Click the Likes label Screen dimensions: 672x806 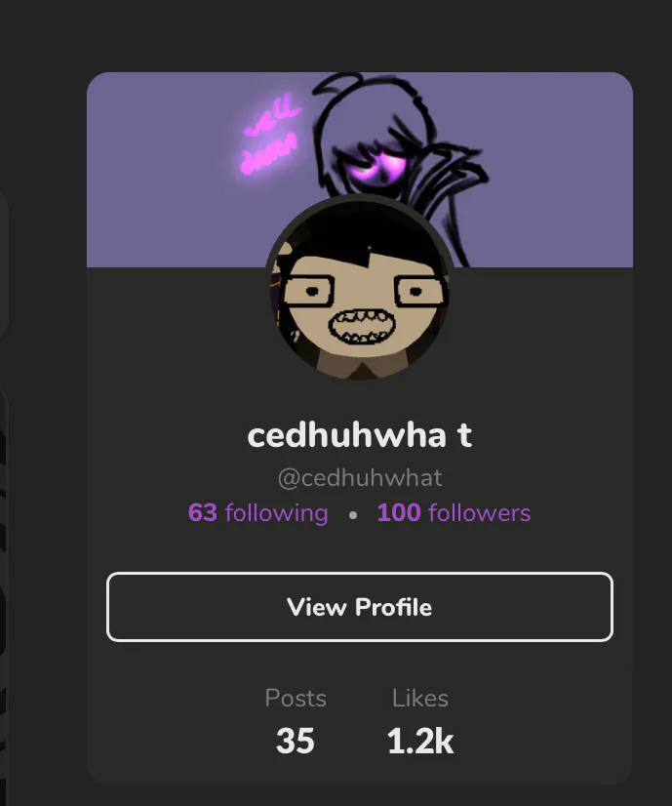pyautogui.click(x=420, y=698)
